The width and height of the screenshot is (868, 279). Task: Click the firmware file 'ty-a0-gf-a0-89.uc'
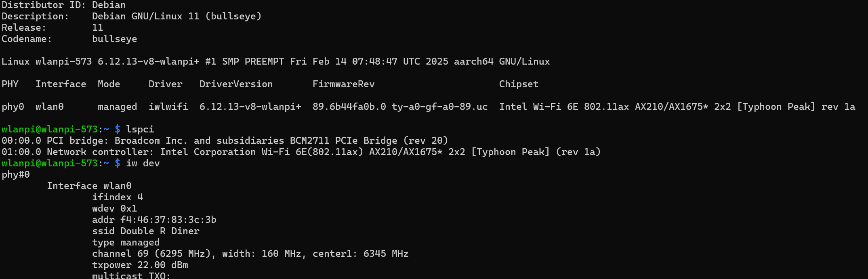[439, 107]
